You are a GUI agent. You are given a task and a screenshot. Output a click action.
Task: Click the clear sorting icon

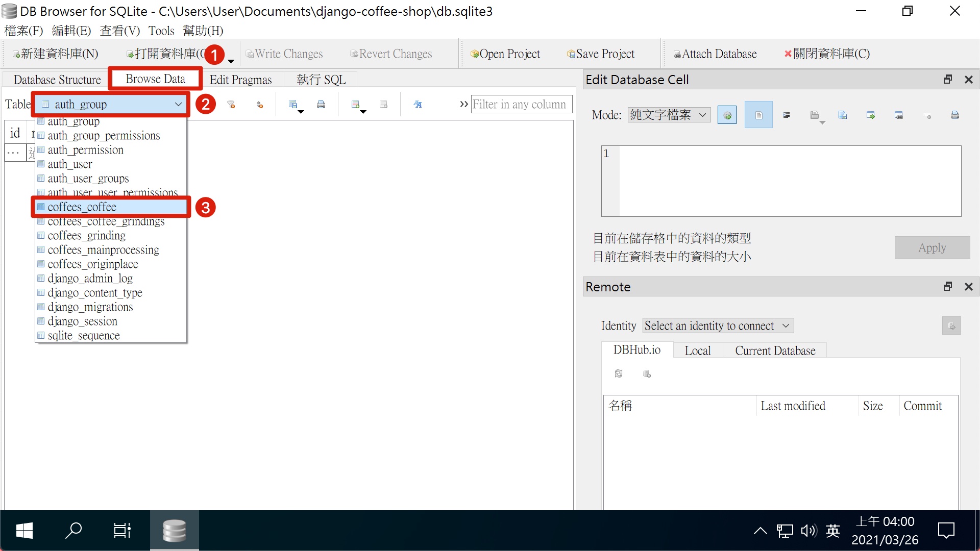(x=260, y=105)
